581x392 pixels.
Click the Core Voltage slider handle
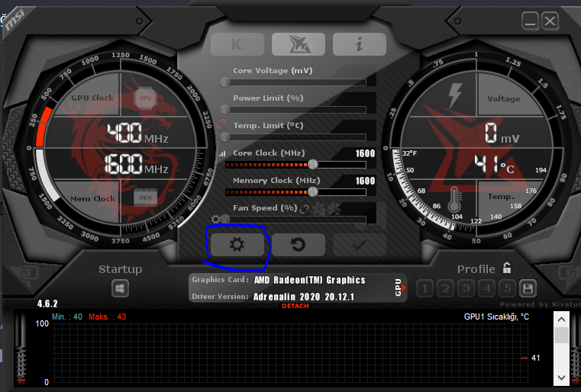[225, 82]
